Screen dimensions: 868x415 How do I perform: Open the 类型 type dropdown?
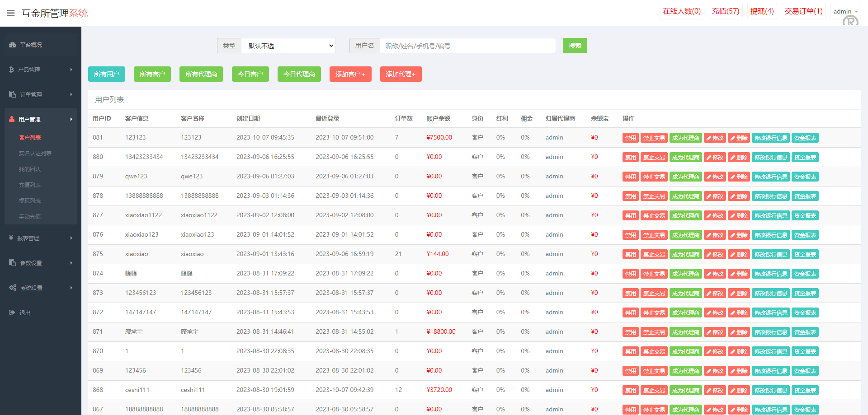[288, 46]
